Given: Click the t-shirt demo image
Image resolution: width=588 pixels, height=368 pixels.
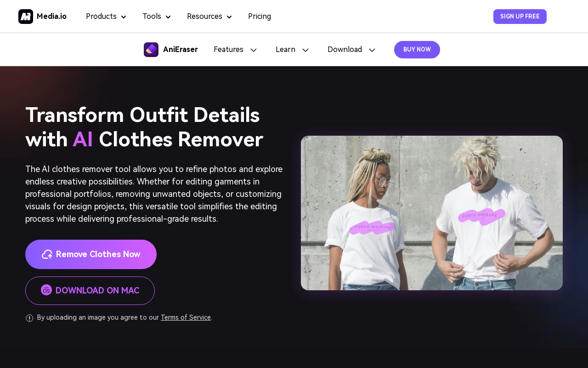Looking at the screenshot, I should pyautogui.click(x=432, y=213).
